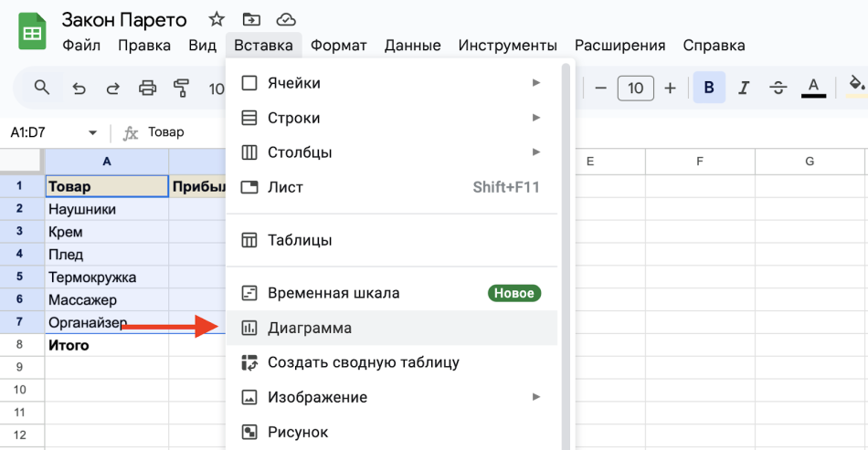Screen dimensions: 868x450
Task: Decrease font size with minus button
Action: coord(600,88)
